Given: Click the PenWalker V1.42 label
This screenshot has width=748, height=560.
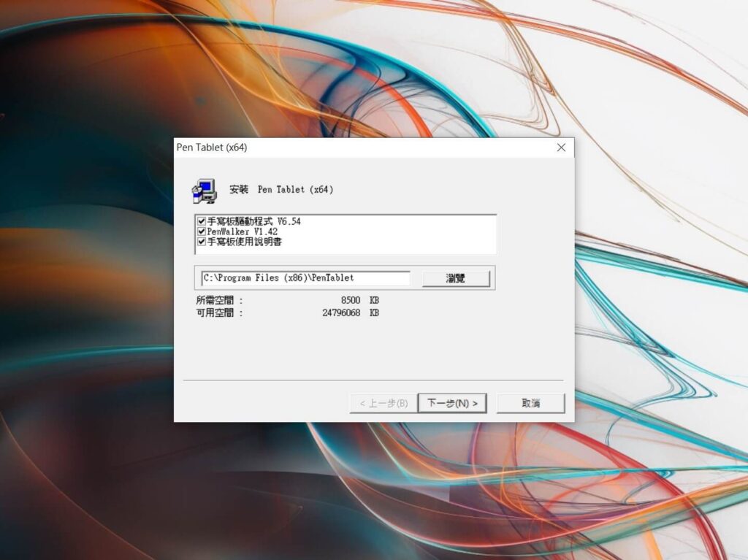Looking at the screenshot, I should coord(242,231).
